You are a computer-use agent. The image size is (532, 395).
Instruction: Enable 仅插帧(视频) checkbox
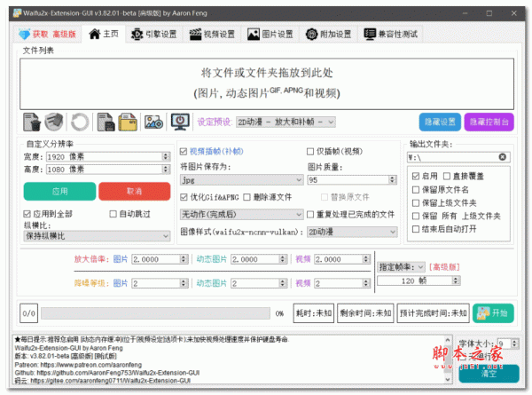point(310,152)
